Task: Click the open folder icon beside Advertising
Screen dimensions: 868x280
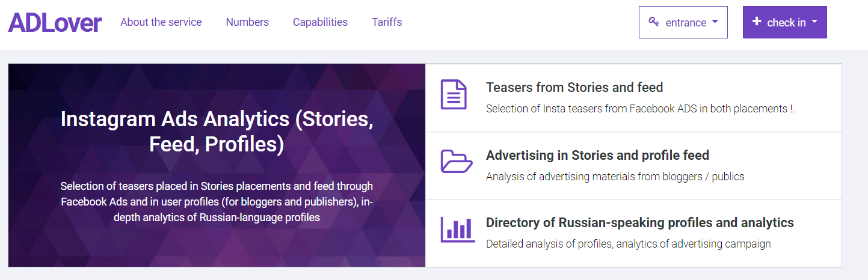Action: click(457, 162)
